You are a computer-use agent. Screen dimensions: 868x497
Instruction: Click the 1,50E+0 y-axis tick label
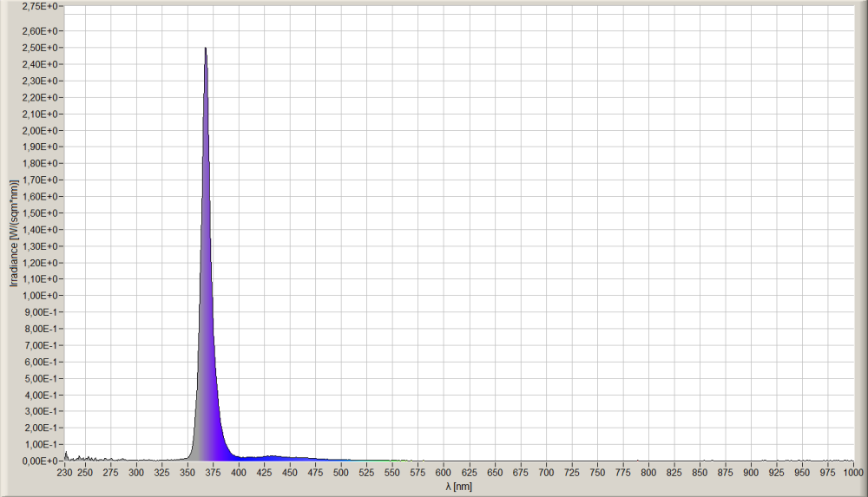(x=40, y=213)
